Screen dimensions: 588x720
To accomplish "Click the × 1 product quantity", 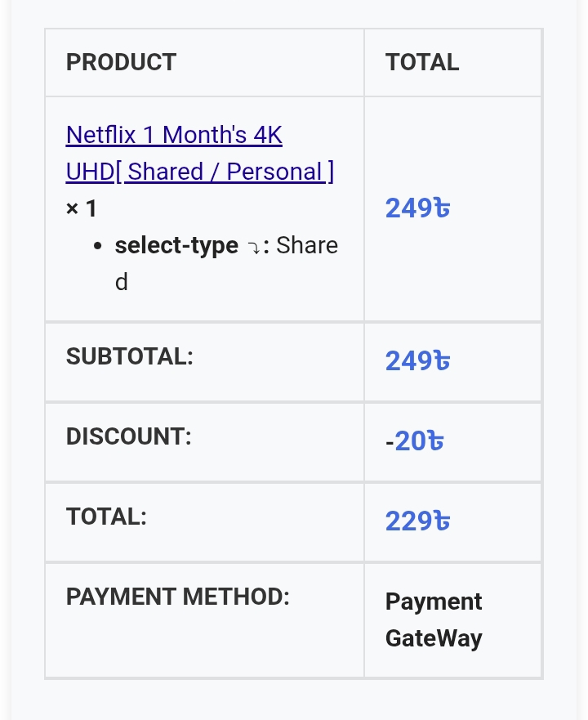I will pyautogui.click(x=82, y=208).
